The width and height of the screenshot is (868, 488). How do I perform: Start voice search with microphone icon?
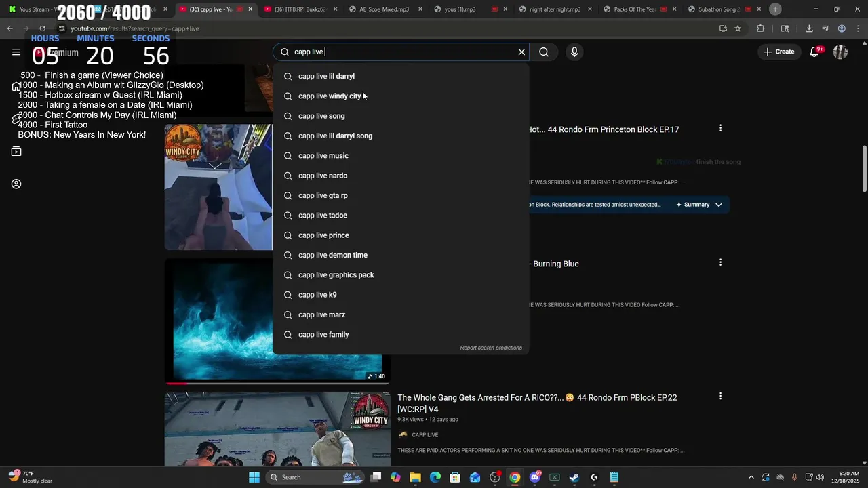pos(574,52)
